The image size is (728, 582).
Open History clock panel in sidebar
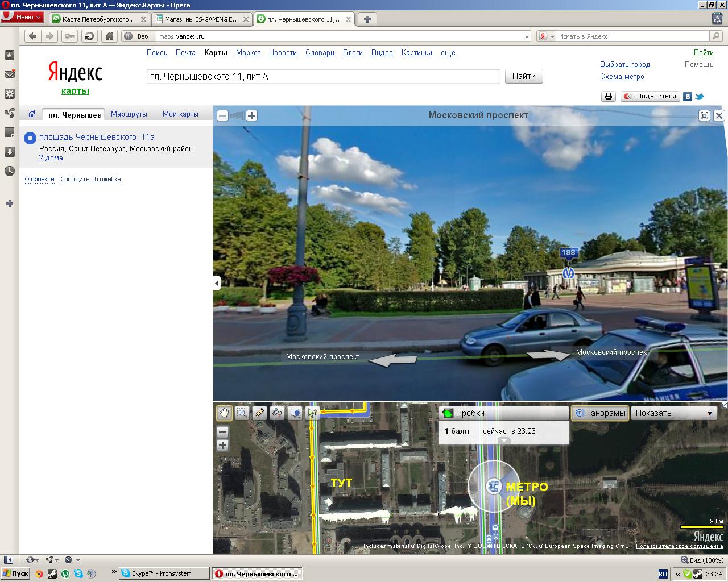(x=9, y=171)
